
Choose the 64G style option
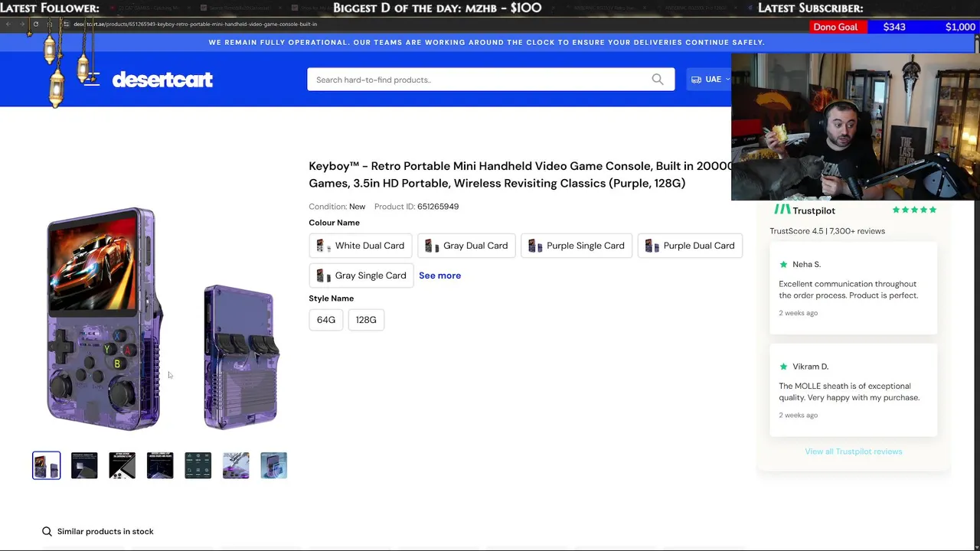pos(326,320)
